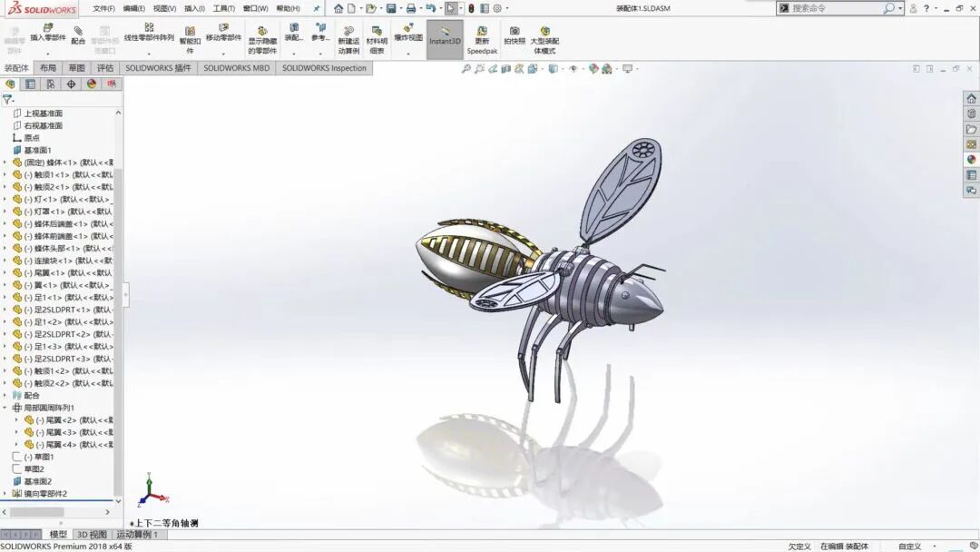This screenshot has width=980, height=552.
Task: Click the tree horizontal scrollbar right arrow
Action: click(107, 512)
